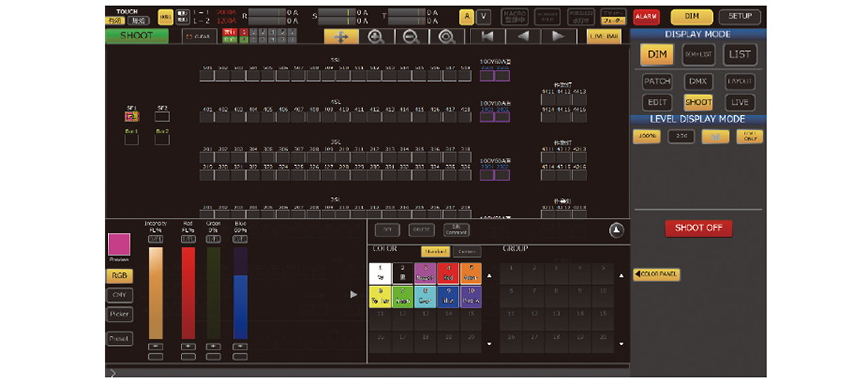Viewport: 868px width, 383px height.
Task: Click the magenta Preview color swatch
Action: [x=119, y=245]
